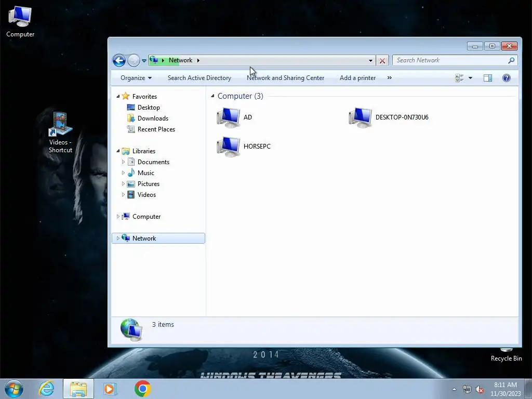Click the Network breadcrumb in address bar
The height and width of the screenshot is (399, 532).
pyautogui.click(x=180, y=60)
